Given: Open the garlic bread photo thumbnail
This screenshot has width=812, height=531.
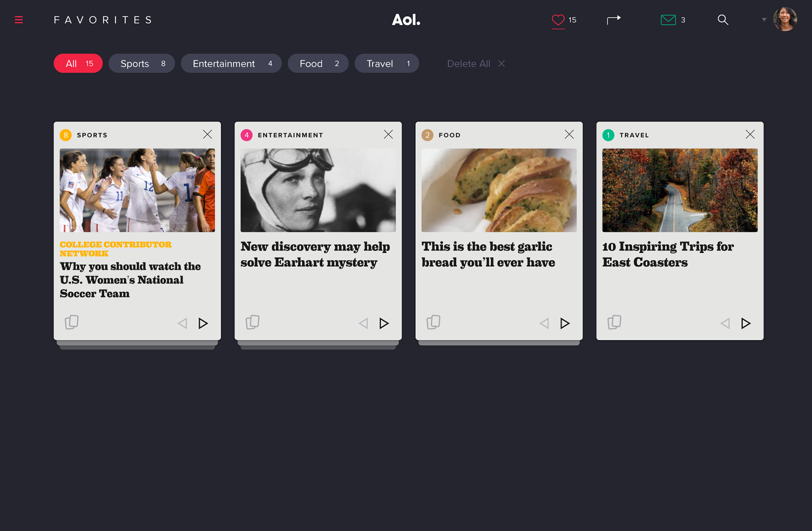Looking at the screenshot, I should [499, 190].
